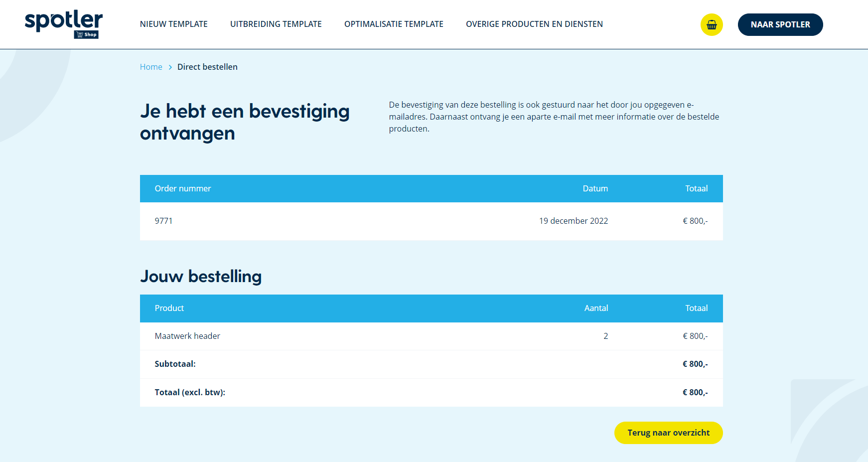Click the Je hebt een bevestiging ontvangen heading
Screen dimensions: 868x462
coord(245,122)
